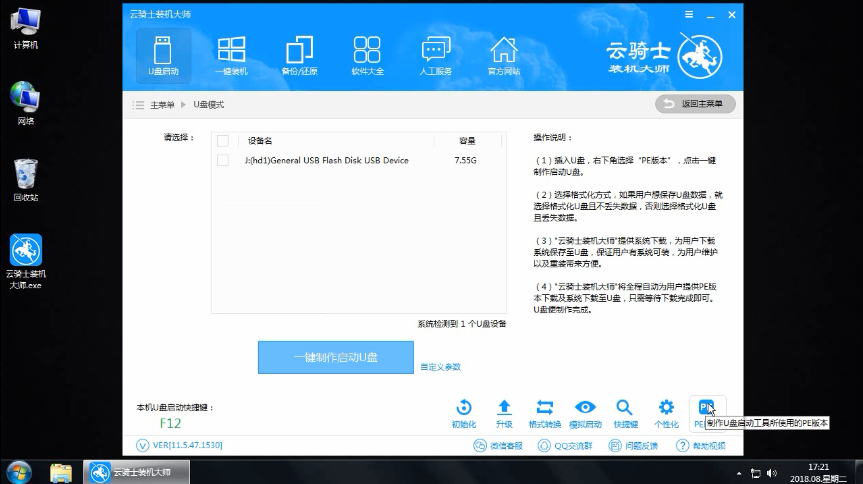
Task: Switch to 一键装机 tab
Action: [231, 56]
